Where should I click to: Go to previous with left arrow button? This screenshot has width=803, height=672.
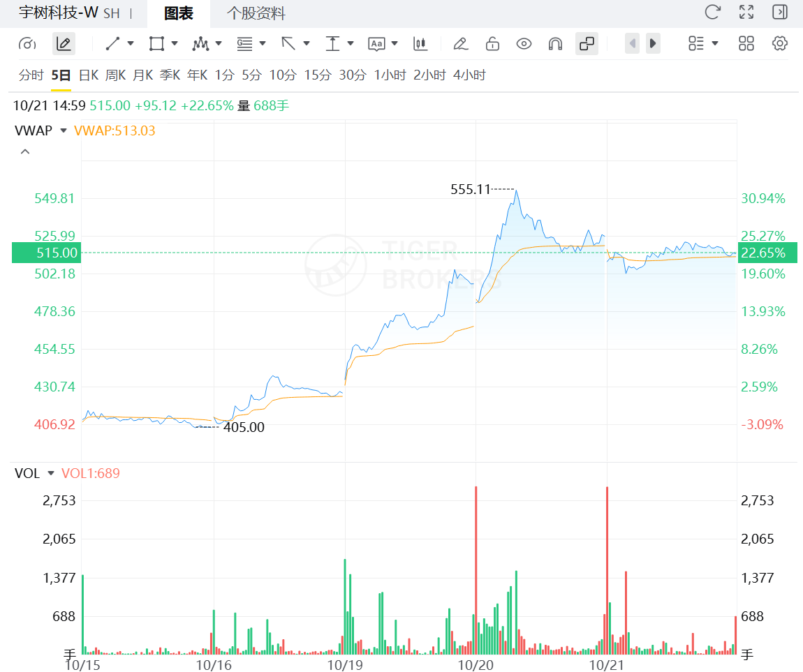(633, 43)
